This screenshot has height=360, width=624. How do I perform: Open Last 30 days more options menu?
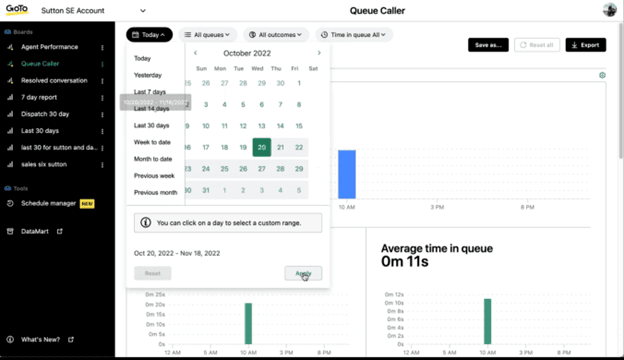102,131
